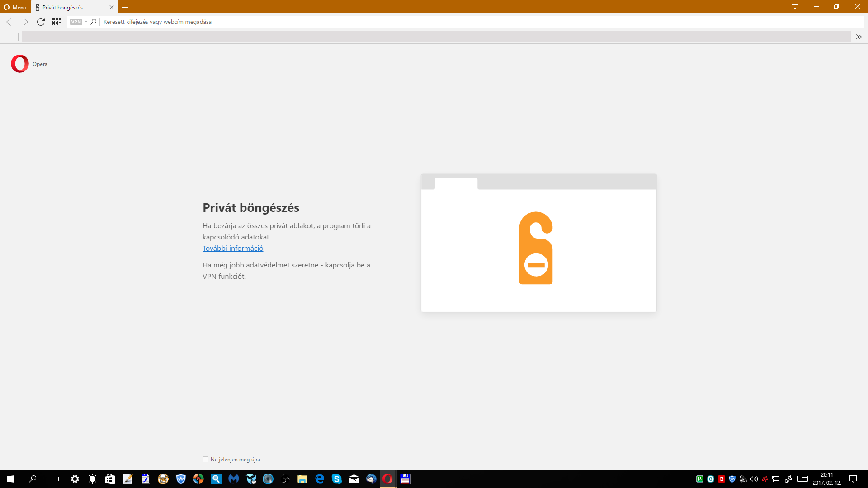This screenshot has height=488, width=868.
Task: Check the 'Ne jelenjen meg újra' checkbox
Action: pyautogui.click(x=206, y=459)
